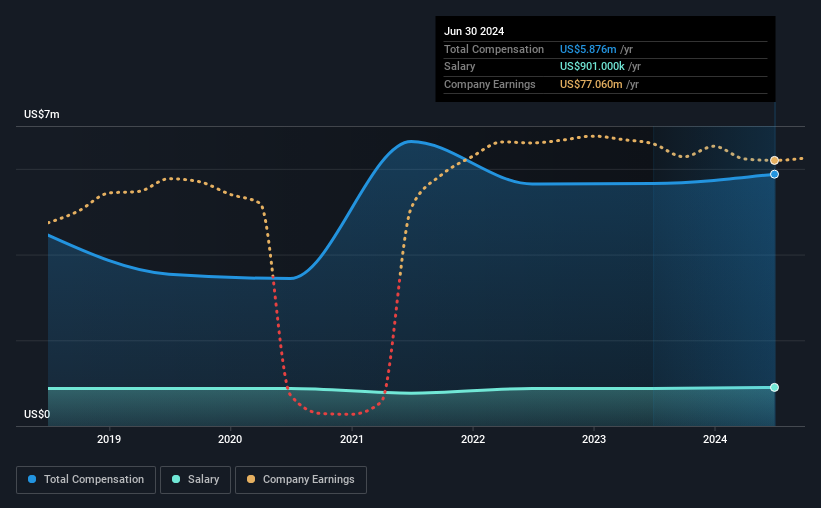Click the 2024 x-axis label
Viewport: 821px width, 508px height.
coord(715,439)
